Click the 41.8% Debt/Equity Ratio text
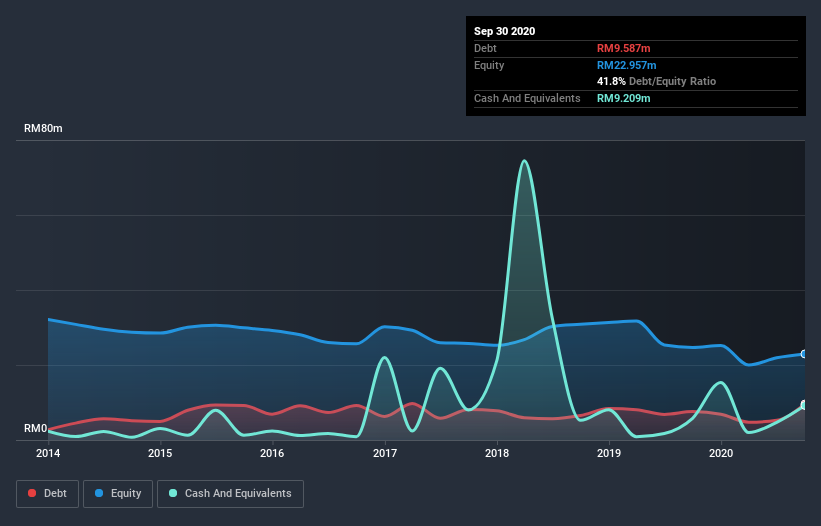 [x=657, y=81]
